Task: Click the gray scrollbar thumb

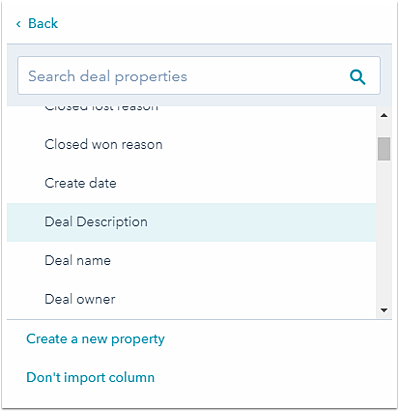Action: (x=384, y=149)
